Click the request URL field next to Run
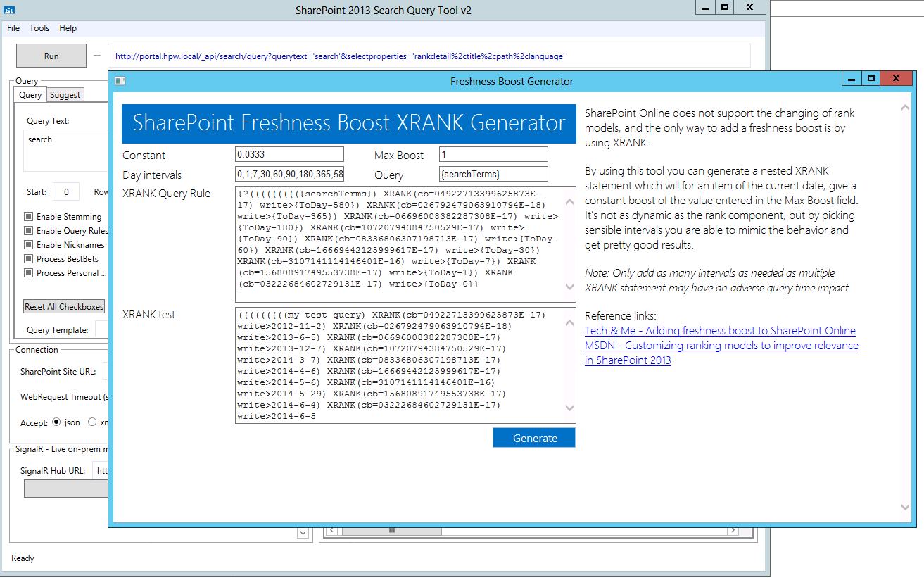The width and height of the screenshot is (924, 578). pos(429,56)
